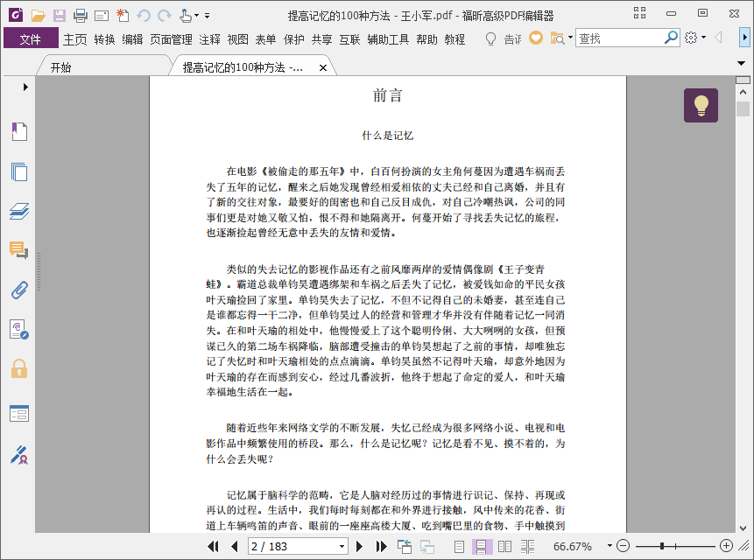Close the 提高记忆的100种方法 tab
Viewport: 754px width, 560px height.
click(323, 67)
